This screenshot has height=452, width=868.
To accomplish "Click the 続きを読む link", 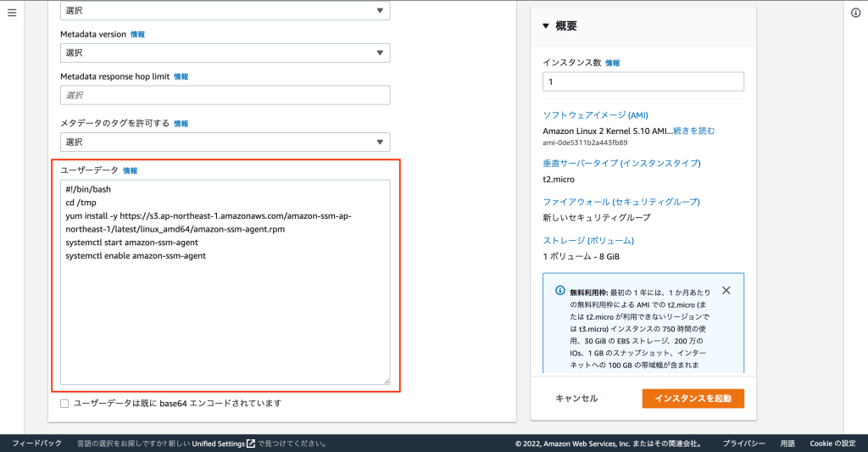I will coord(693,131).
